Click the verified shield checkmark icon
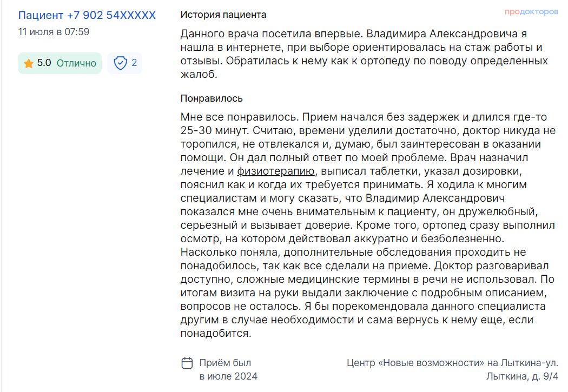The height and width of the screenshot is (392, 568). (x=120, y=63)
